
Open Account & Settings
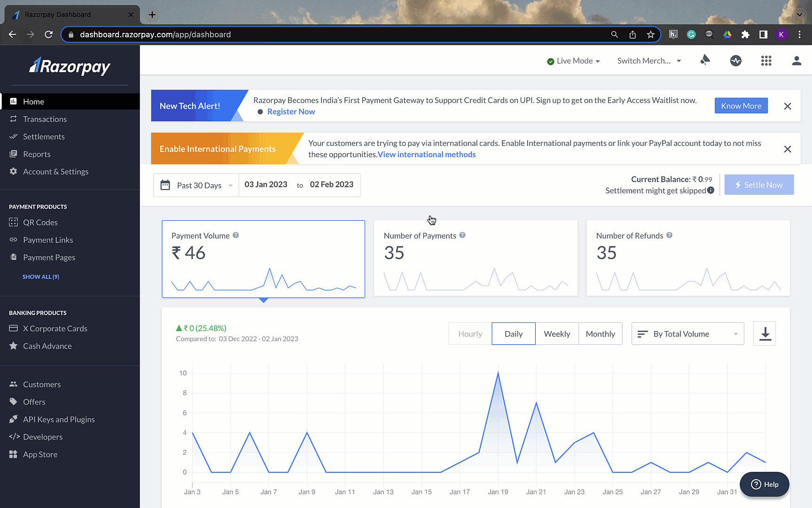70,172
